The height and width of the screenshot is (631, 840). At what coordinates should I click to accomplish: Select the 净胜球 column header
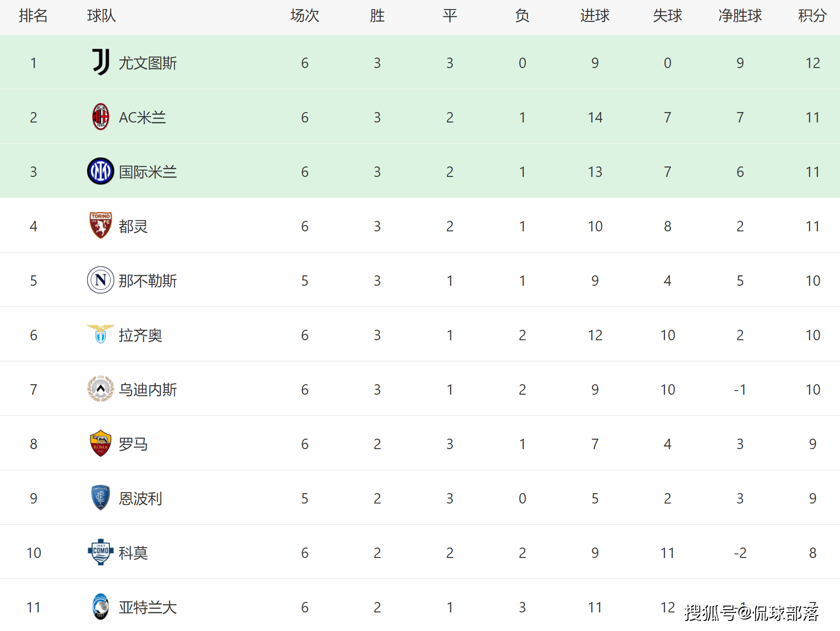(x=740, y=16)
